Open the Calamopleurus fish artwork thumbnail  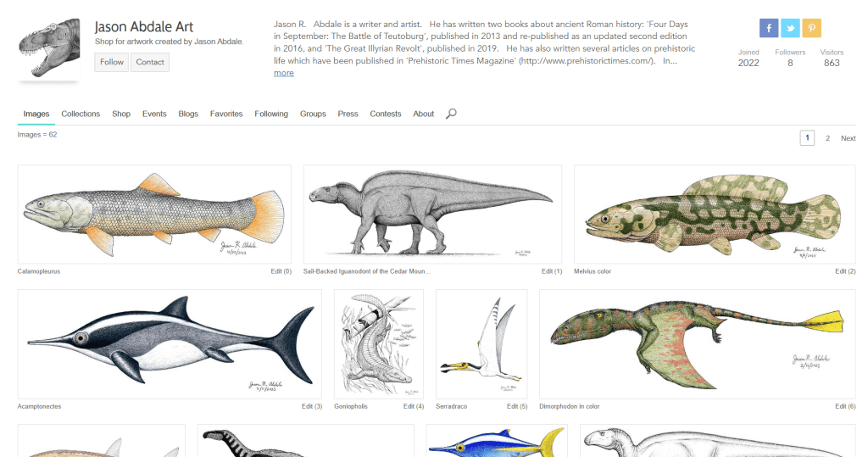[x=154, y=215]
